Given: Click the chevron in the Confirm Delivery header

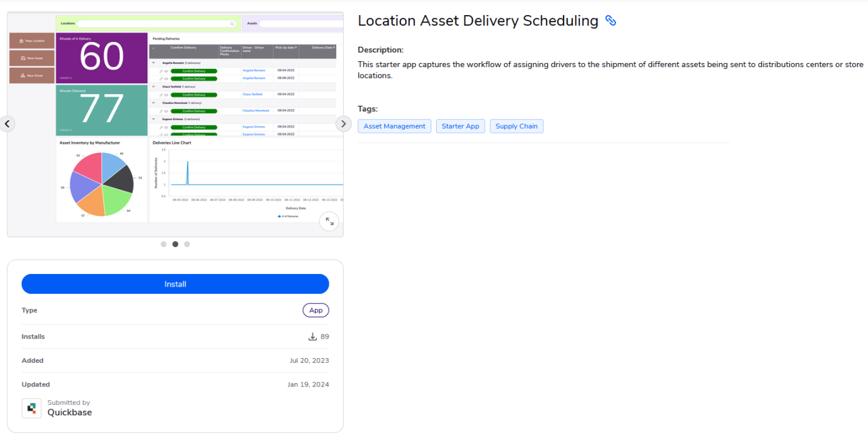Looking at the screenshot, I should point(153,47).
